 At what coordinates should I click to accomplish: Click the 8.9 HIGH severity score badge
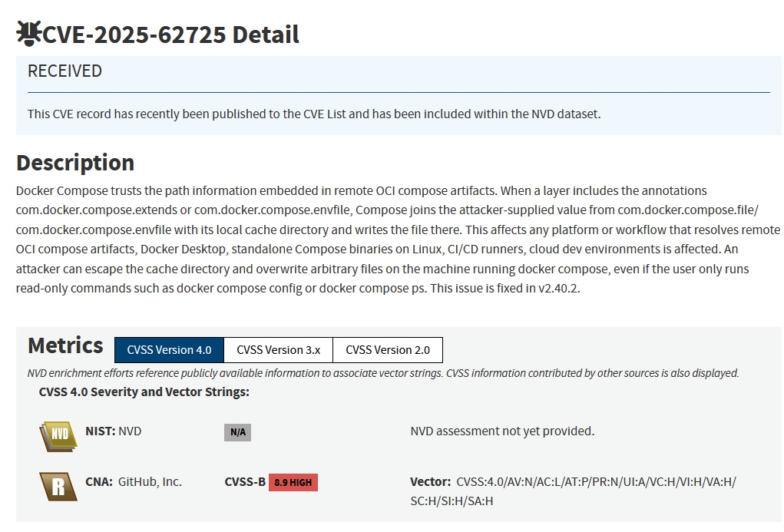coord(293,483)
